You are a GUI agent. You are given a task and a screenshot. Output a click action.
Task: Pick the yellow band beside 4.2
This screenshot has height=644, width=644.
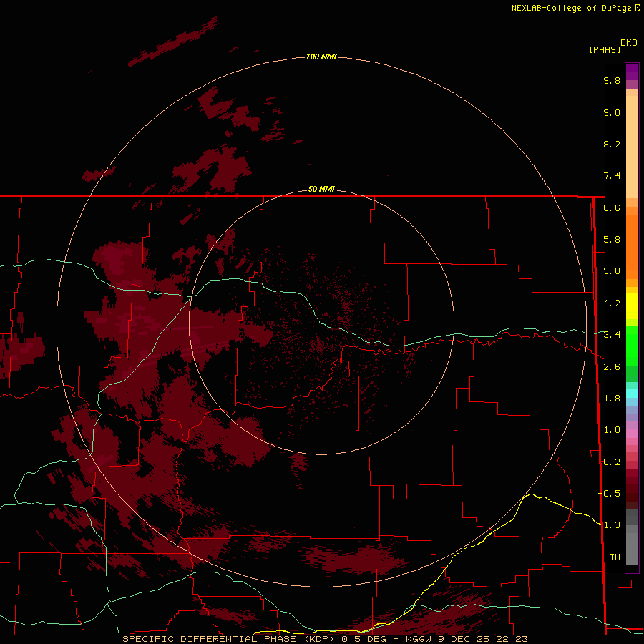click(x=632, y=306)
